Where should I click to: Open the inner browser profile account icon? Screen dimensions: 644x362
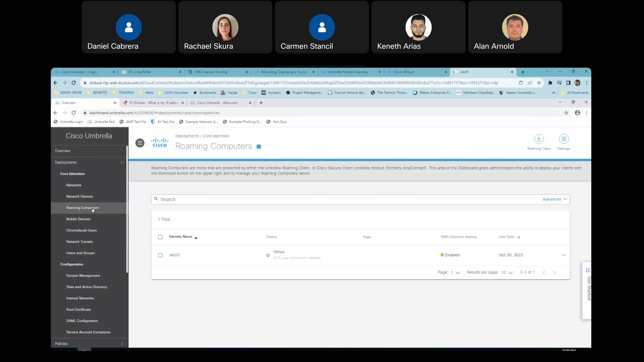point(577,113)
